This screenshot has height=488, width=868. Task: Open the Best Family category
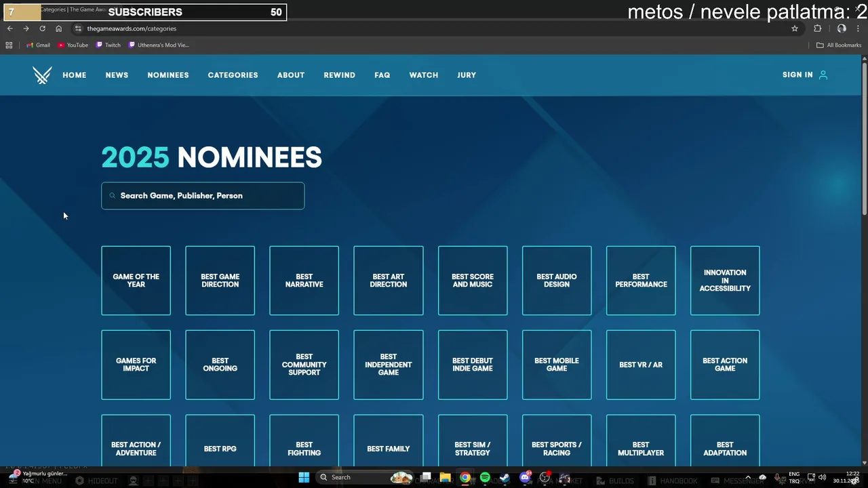389,441
